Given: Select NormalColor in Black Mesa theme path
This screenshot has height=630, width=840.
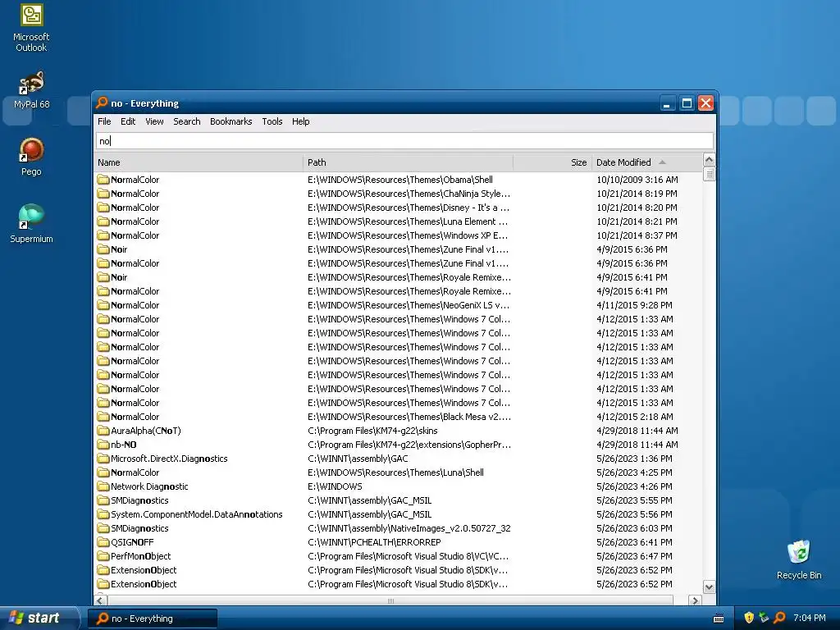Looking at the screenshot, I should click(135, 416).
